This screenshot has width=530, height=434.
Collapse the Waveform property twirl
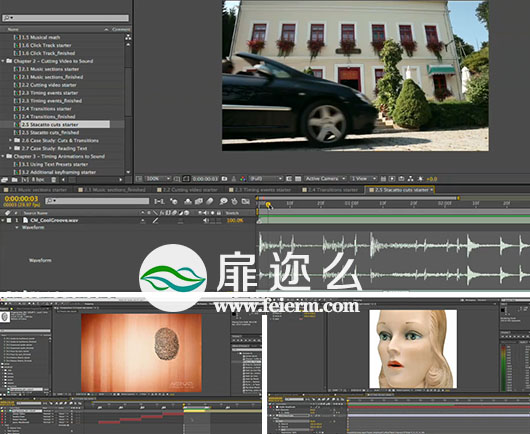pos(17,228)
